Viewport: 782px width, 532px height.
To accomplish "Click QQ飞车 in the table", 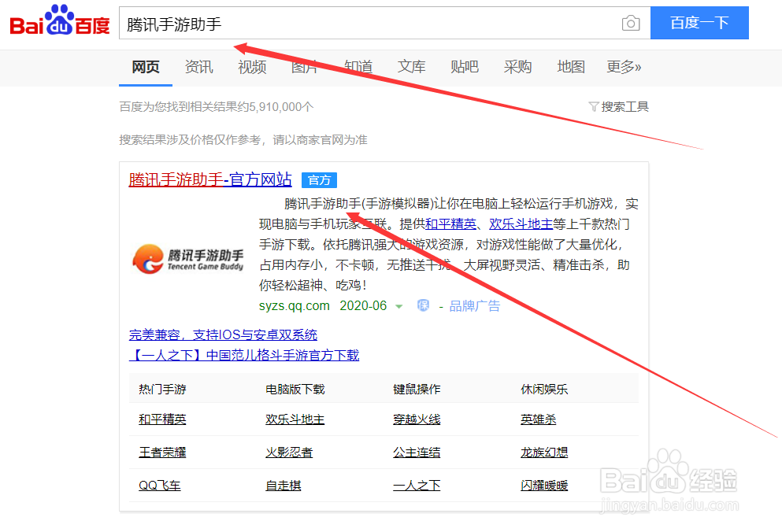I will pyautogui.click(x=160, y=485).
